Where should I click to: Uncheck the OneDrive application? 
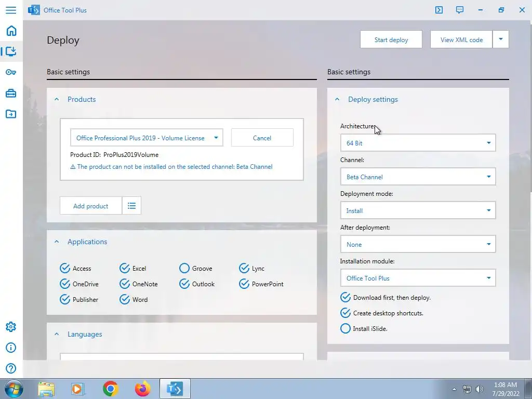[79, 284]
